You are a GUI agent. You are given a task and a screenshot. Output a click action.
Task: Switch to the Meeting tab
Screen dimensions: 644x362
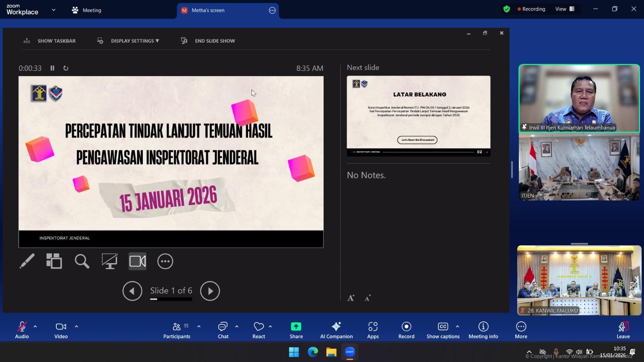click(x=87, y=10)
